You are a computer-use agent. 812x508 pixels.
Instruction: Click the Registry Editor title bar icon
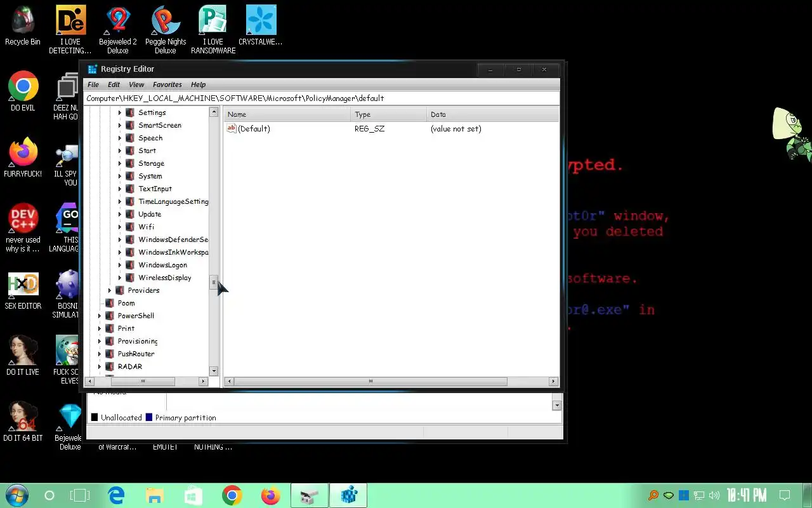pos(93,69)
